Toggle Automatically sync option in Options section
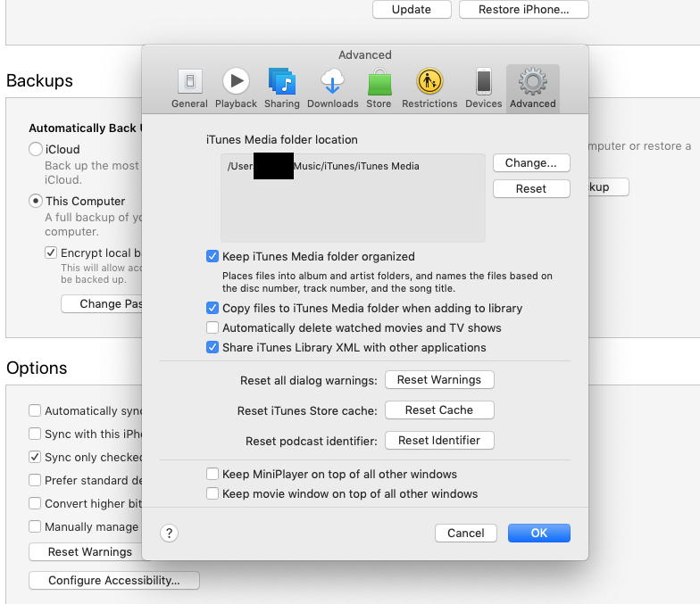This screenshot has height=604, width=700. pos(35,410)
